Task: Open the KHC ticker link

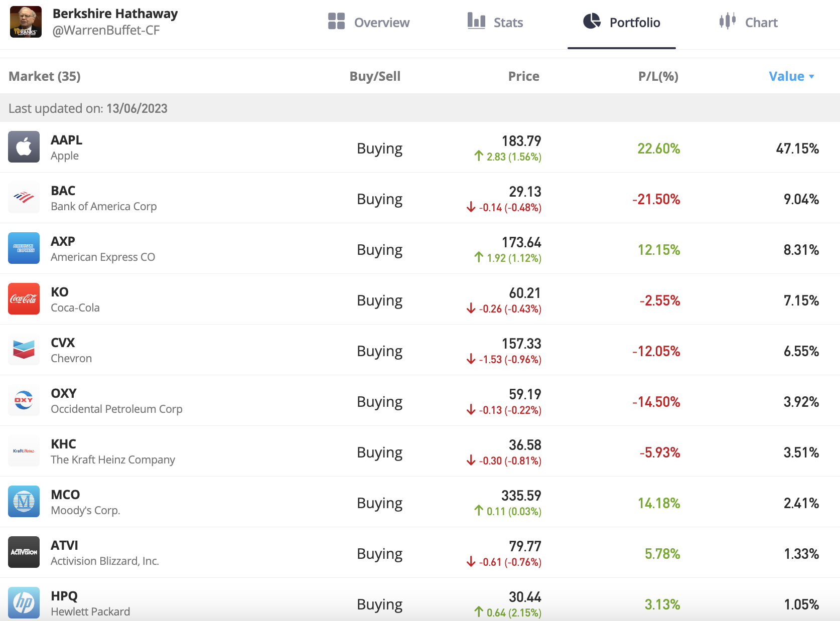Action: [x=63, y=444]
